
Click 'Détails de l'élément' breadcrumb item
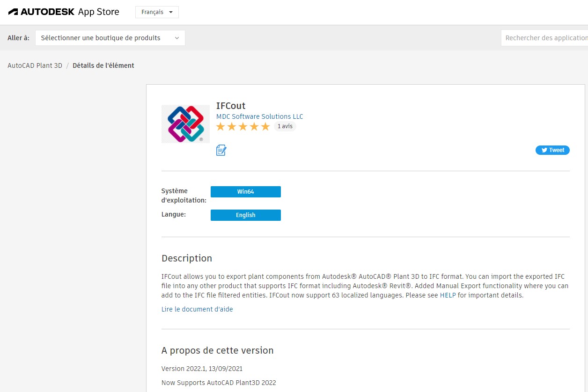[103, 65]
